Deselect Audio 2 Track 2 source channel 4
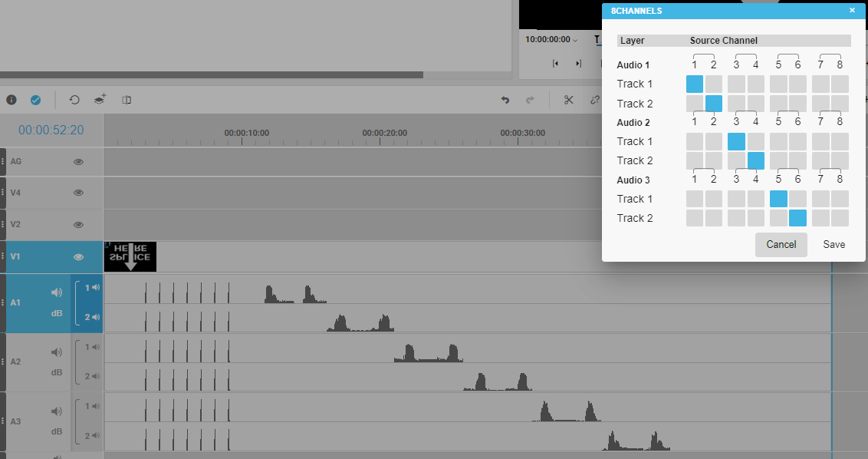 click(x=756, y=160)
